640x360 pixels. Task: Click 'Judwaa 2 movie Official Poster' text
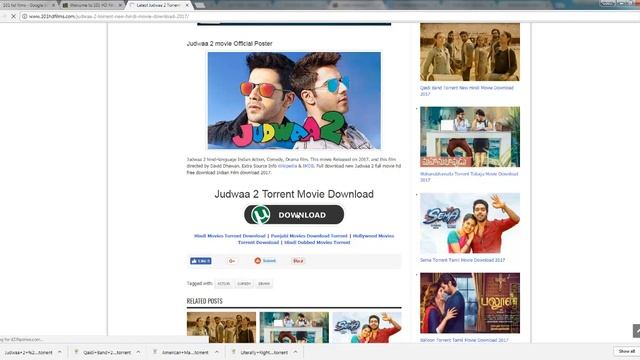pos(229,43)
